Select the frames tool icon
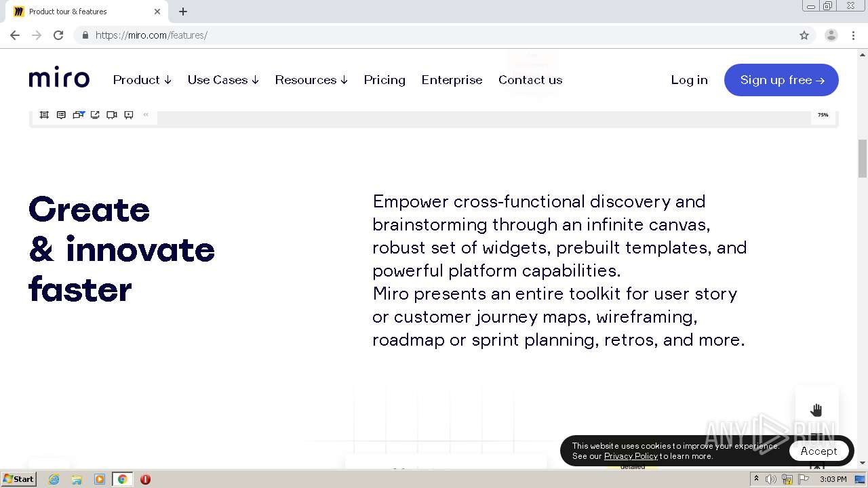The image size is (868, 488). click(44, 115)
